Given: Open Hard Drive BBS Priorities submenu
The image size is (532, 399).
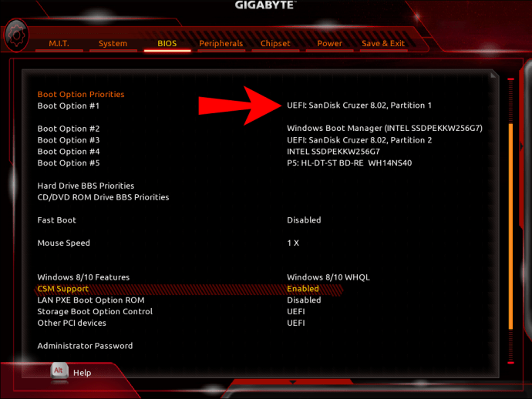Looking at the screenshot, I should pyautogui.click(x=86, y=186).
